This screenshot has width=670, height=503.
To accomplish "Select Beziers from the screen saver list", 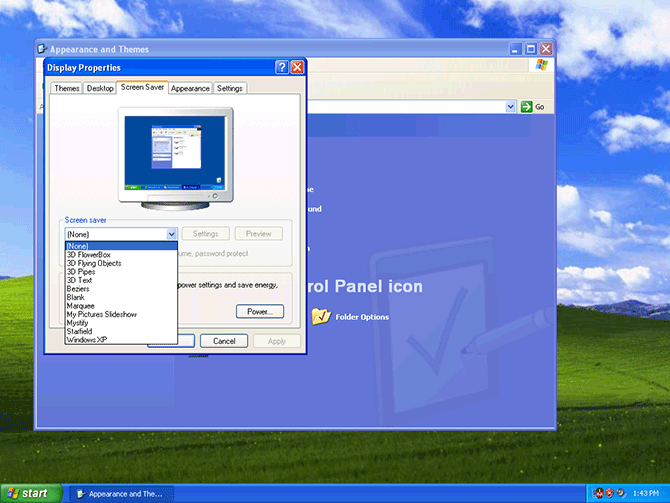I will 121,289.
